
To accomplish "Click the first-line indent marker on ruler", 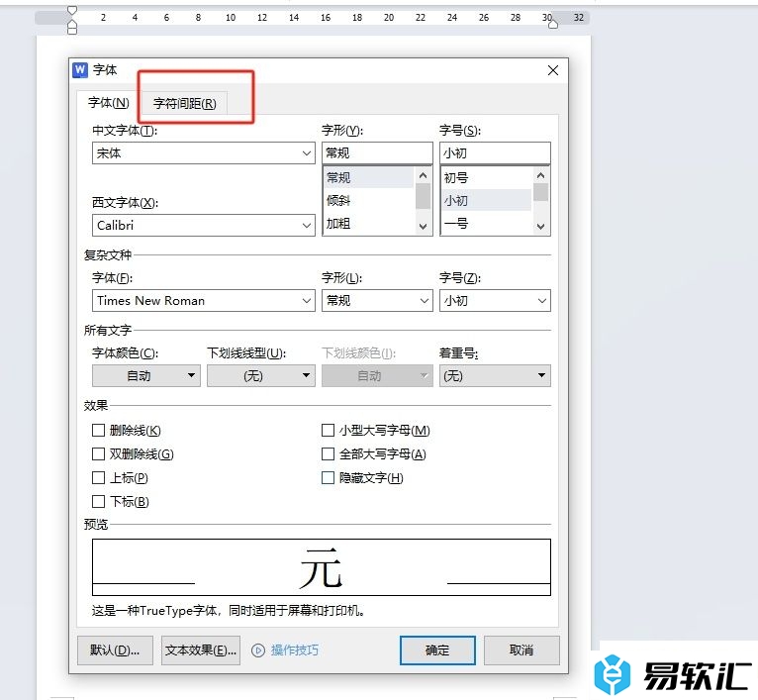I will tap(72, 10).
